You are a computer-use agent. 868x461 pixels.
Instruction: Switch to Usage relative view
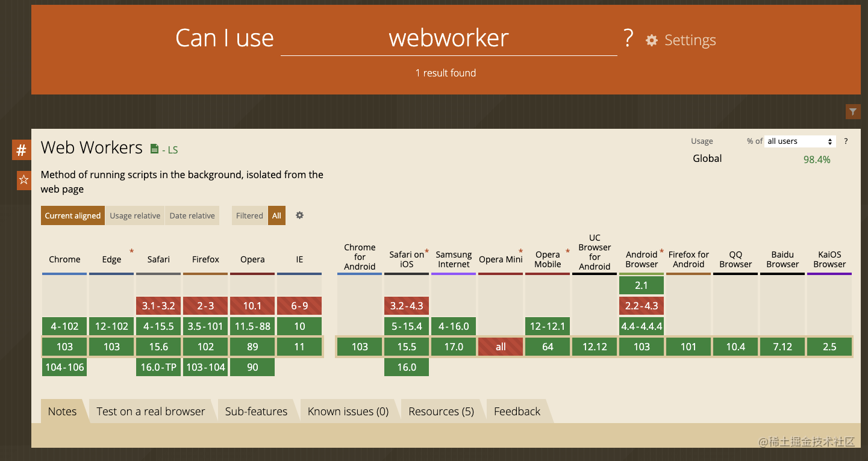(135, 215)
